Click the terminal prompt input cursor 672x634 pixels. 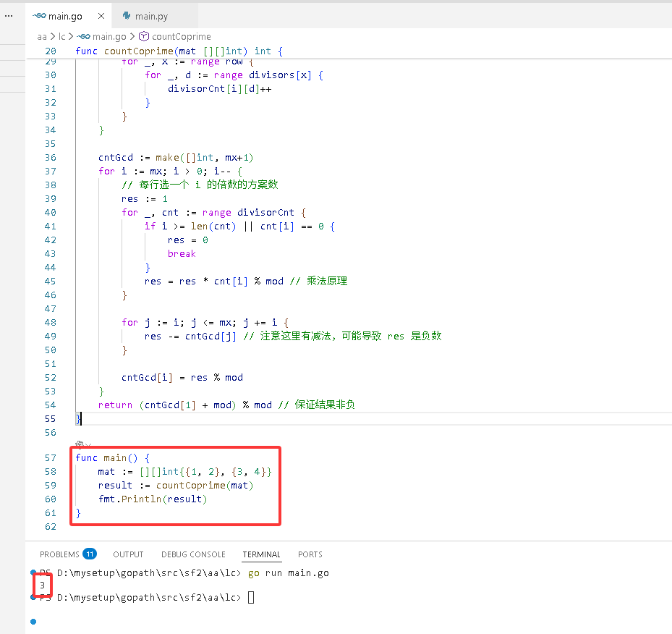tap(251, 597)
